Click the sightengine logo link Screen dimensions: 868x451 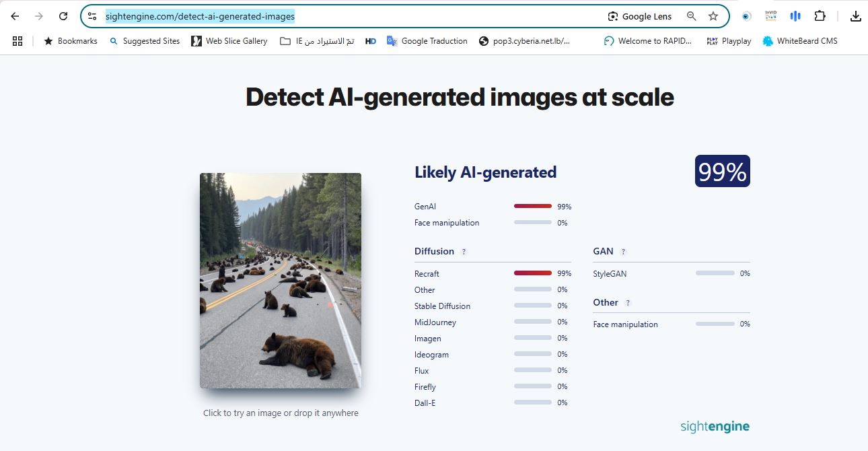pyautogui.click(x=715, y=427)
